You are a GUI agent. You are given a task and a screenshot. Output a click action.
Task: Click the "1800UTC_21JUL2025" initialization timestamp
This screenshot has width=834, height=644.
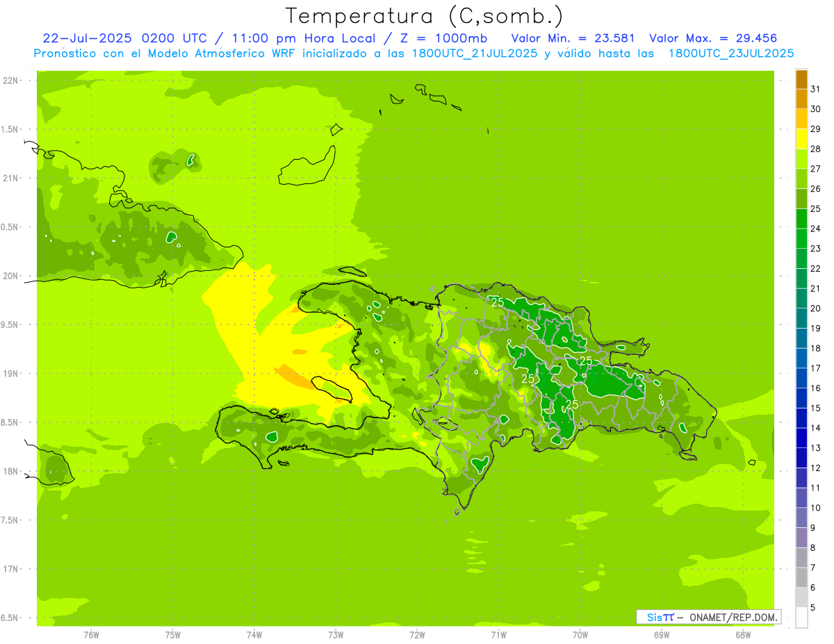pos(475,53)
